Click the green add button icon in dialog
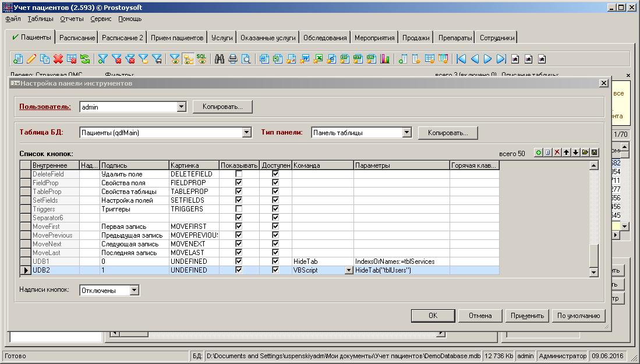Image resolution: width=640 pixels, height=364 pixels. click(539, 153)
